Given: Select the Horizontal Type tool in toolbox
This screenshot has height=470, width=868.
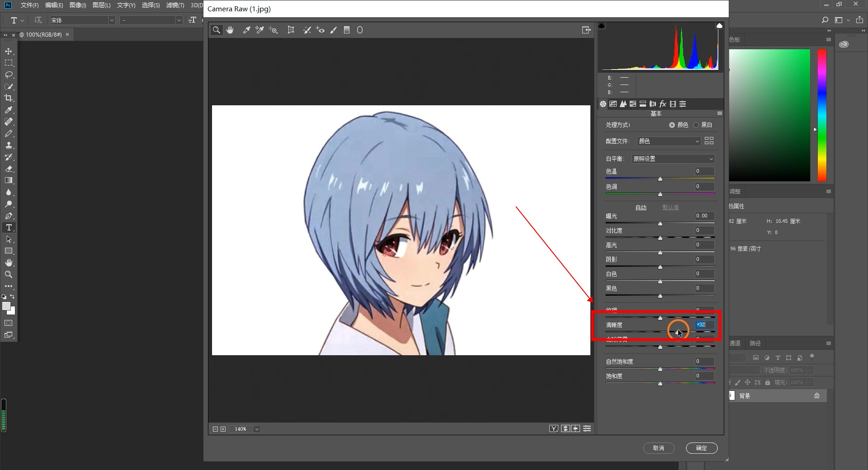Looking at the screenshot, I should click(x=9, y=227).
